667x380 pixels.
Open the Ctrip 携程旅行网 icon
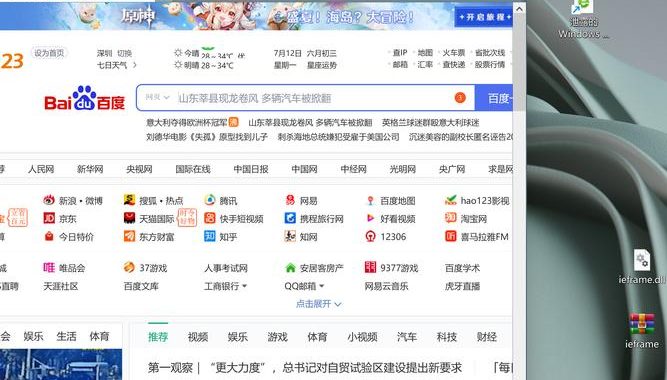click(290, 218)
